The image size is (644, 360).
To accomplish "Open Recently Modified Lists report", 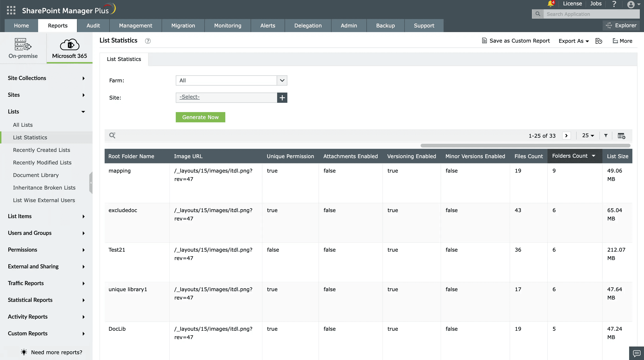I will tap(42, 163).
